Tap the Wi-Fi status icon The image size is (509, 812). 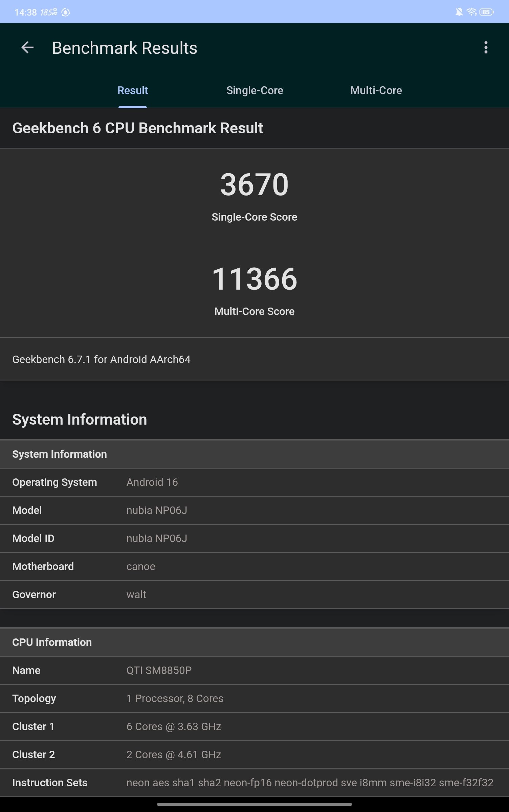point(471,12)
